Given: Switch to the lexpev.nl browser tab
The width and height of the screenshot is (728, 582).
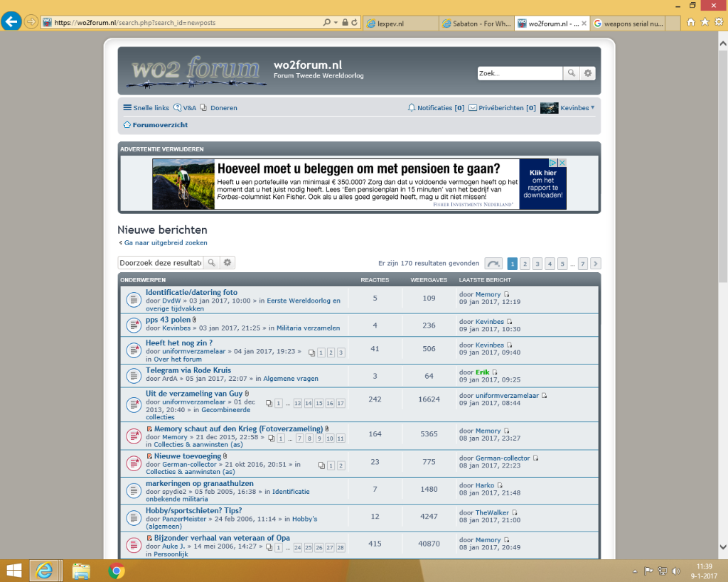Looking at the screenshot, I should 398,23.
